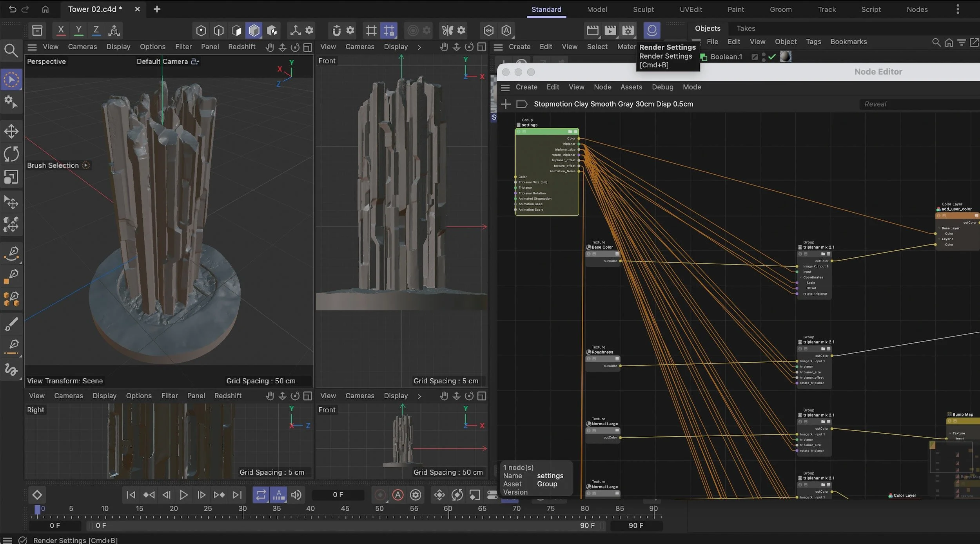Toggle Boolean.1 enabled green checkmark
Viewport: 980px width, 544px height.
(772, 57)
